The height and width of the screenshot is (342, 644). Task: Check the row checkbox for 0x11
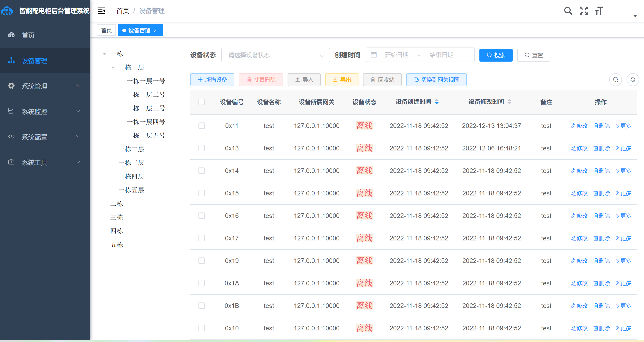(x=201, y=126)
